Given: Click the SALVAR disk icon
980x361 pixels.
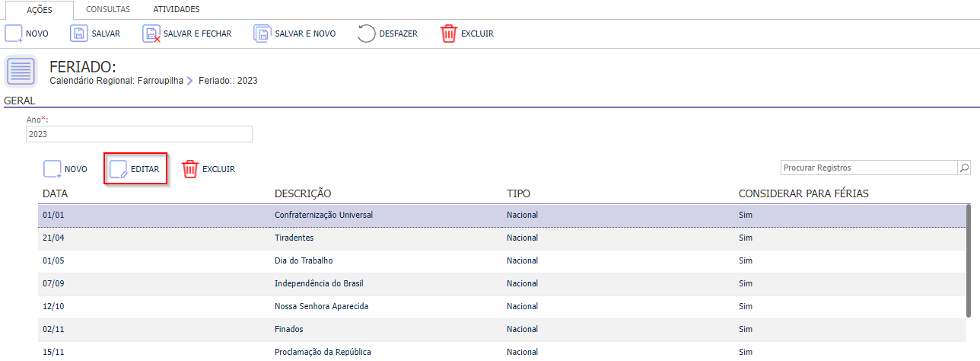Looking at the screenshot, I should point(79,34).
